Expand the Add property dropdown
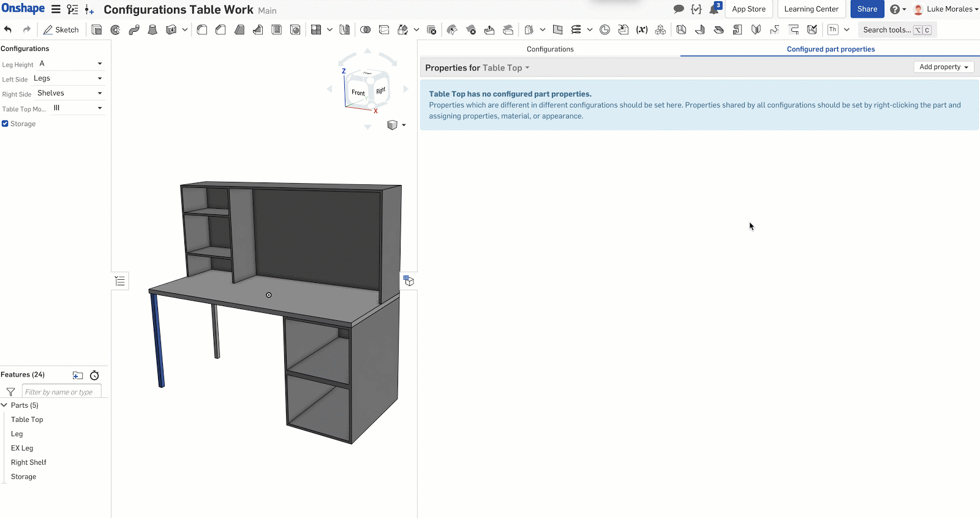980x518 pixels. pos(943,67)
